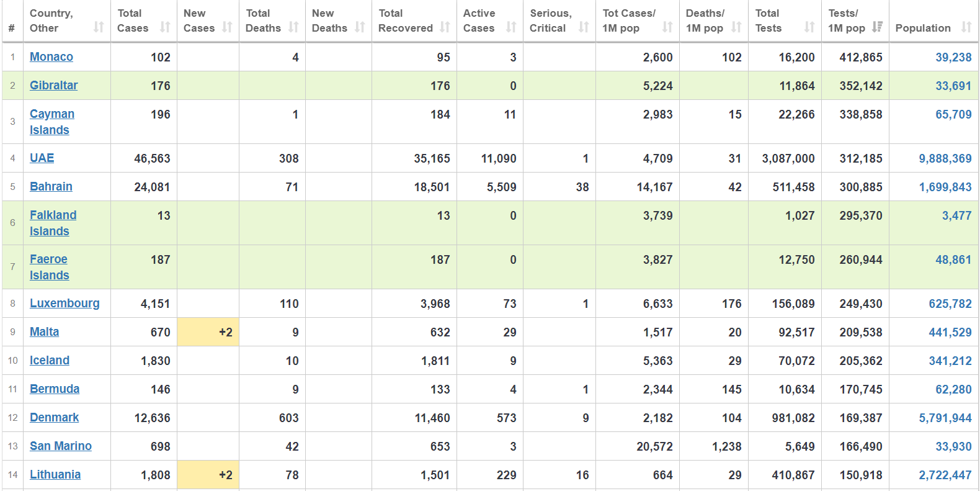The width and height of the screenshot is (980, 491).
Task: Open Gibraltar country link
Action: coord(54,85)
